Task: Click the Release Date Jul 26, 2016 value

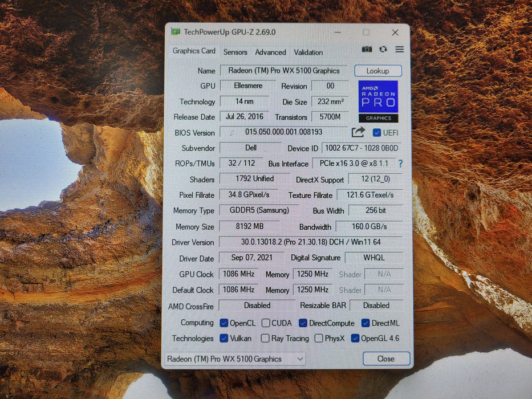Action: point(245,117)
